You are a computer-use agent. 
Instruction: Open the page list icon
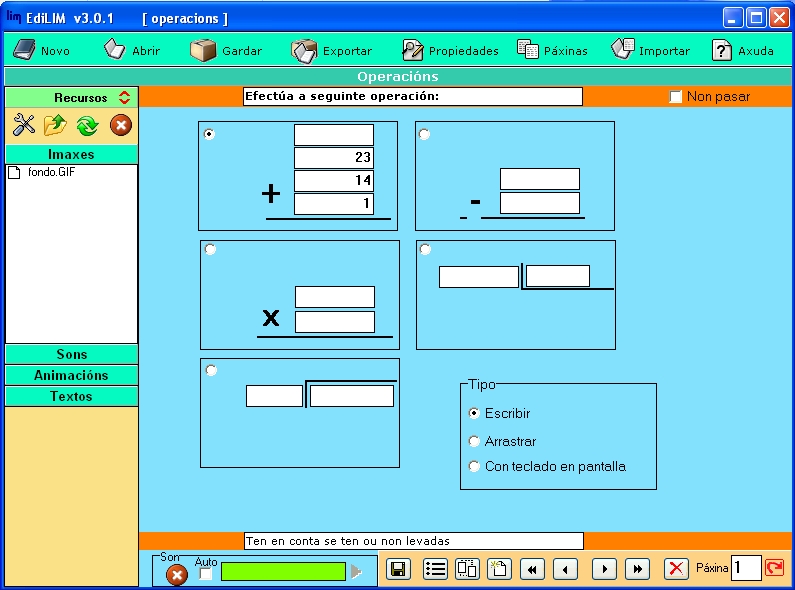(435, 569)
